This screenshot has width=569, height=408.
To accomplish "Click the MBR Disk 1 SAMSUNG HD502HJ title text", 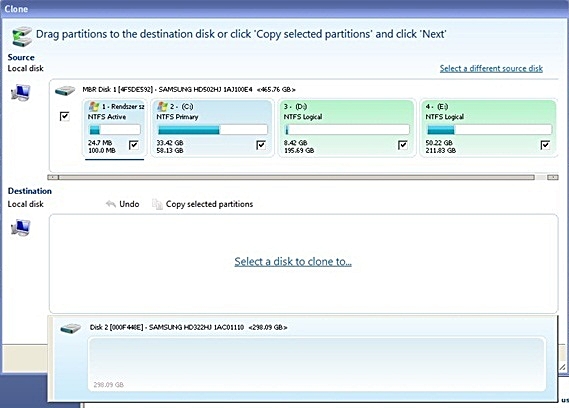I will tap(189, 89).
